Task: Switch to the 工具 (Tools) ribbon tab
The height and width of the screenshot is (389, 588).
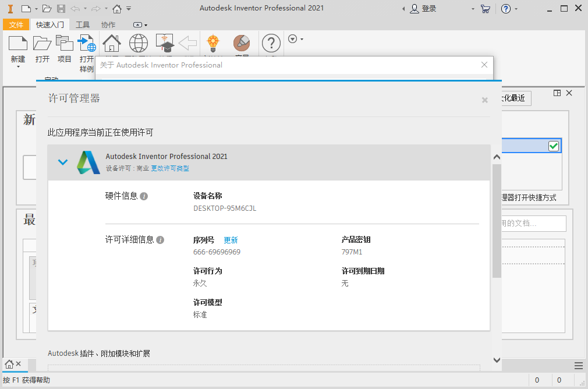Action: (83, 24)
